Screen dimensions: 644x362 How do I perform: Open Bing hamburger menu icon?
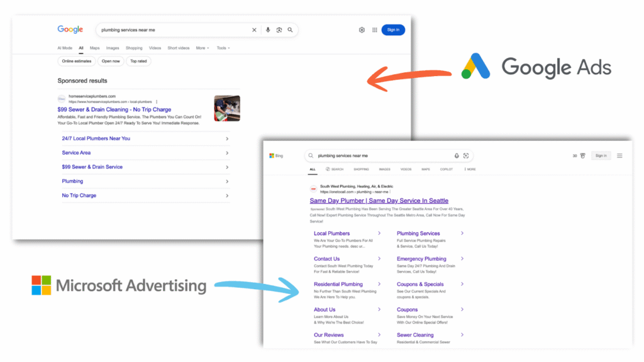pos(619,156)
